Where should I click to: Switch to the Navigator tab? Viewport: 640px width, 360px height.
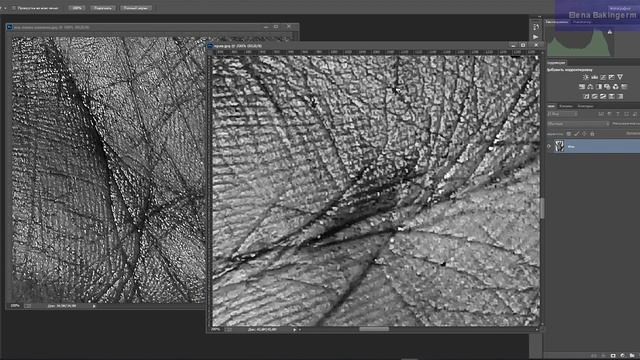point(582,22)
